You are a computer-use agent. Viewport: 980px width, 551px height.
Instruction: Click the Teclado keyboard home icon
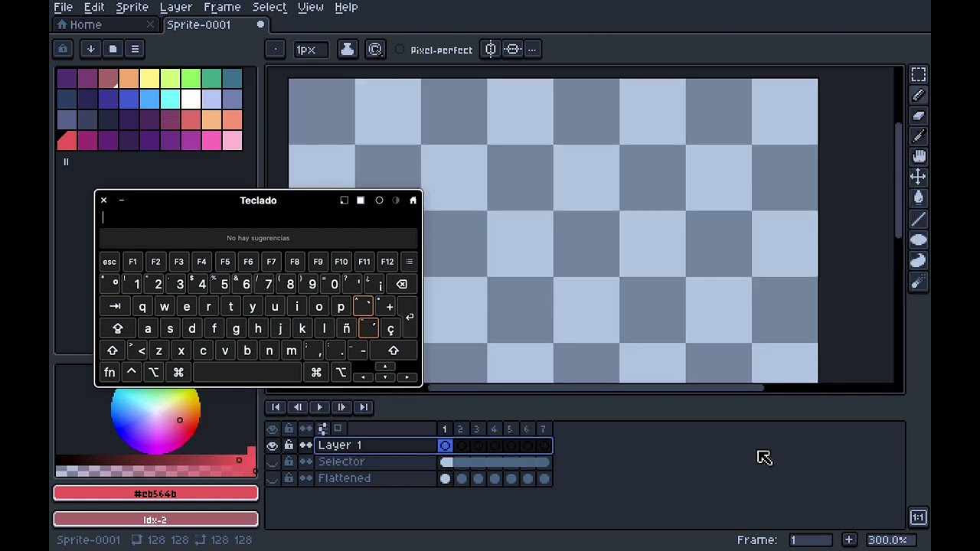coord(413,201)
